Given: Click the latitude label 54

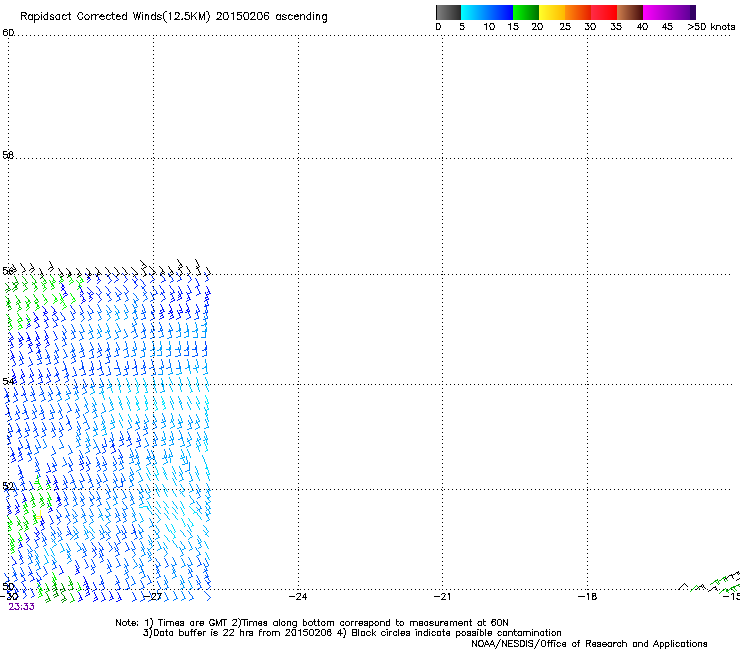Looking at the screenshot, I should [8, 381].
